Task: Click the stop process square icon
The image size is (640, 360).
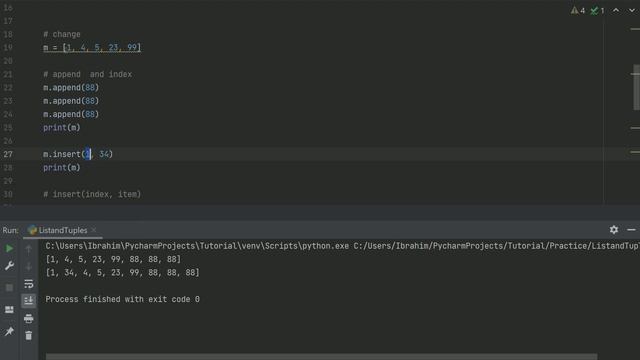Action: tap(9, 288)
